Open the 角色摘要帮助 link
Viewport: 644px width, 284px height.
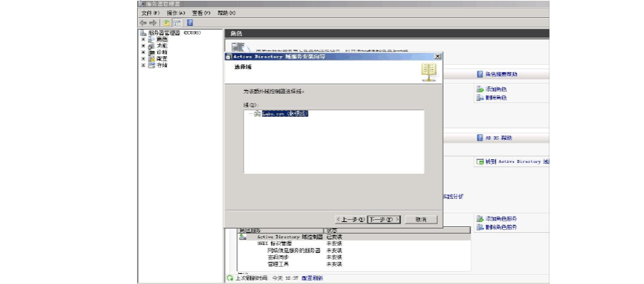(501, 74)
